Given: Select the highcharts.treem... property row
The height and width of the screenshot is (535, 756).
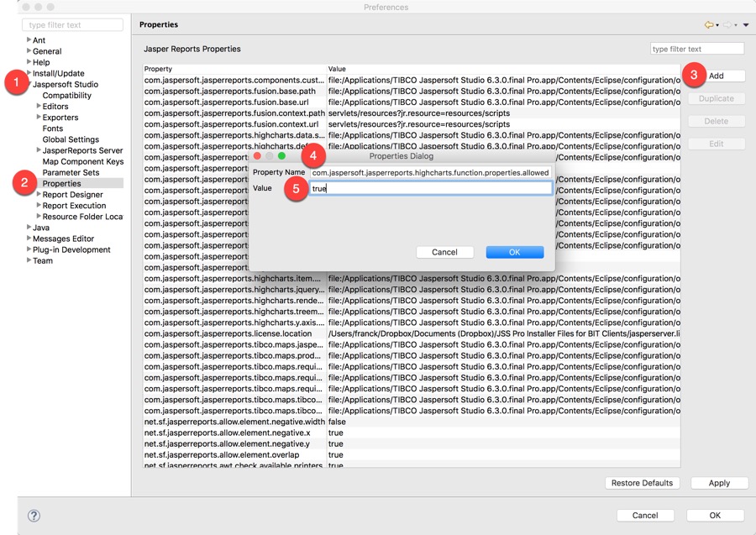Looking at the screenshot, I should pos(412,312).
